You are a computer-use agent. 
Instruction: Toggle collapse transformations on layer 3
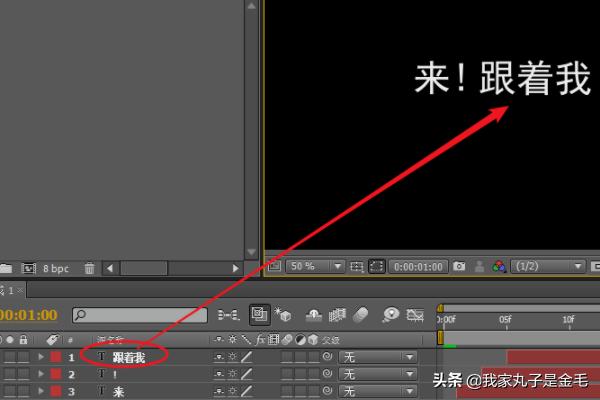(233, 391)
